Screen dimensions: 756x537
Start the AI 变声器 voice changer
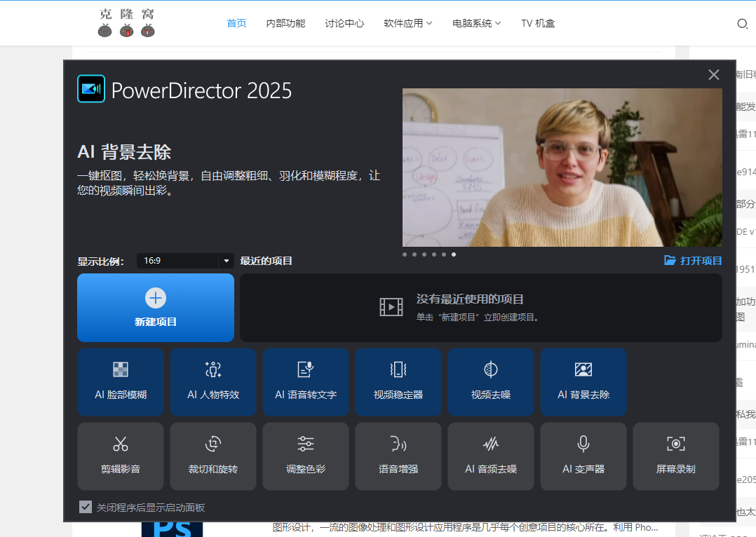[x=583, y=456]
